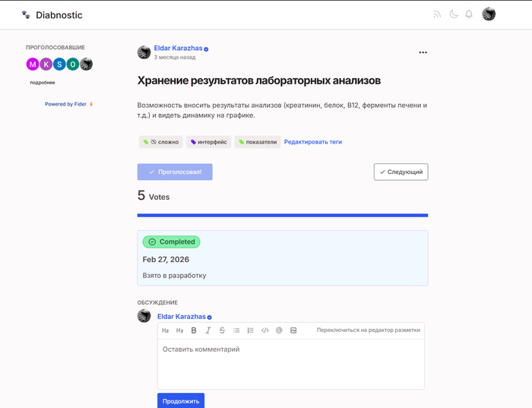Open the RSS feed icon in header

pos(437,14)
